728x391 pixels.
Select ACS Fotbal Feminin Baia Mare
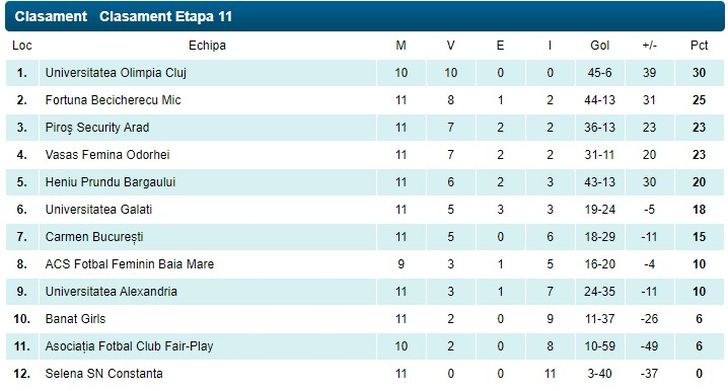[130, 264]
